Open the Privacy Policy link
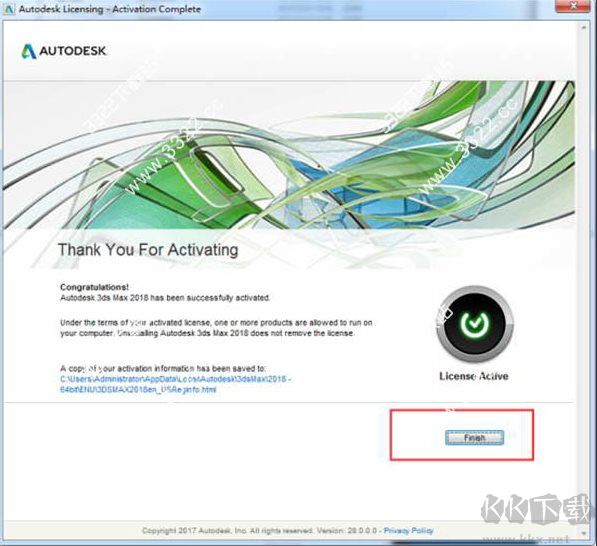This screenshot has height=546, width=597. coord(409,530)
